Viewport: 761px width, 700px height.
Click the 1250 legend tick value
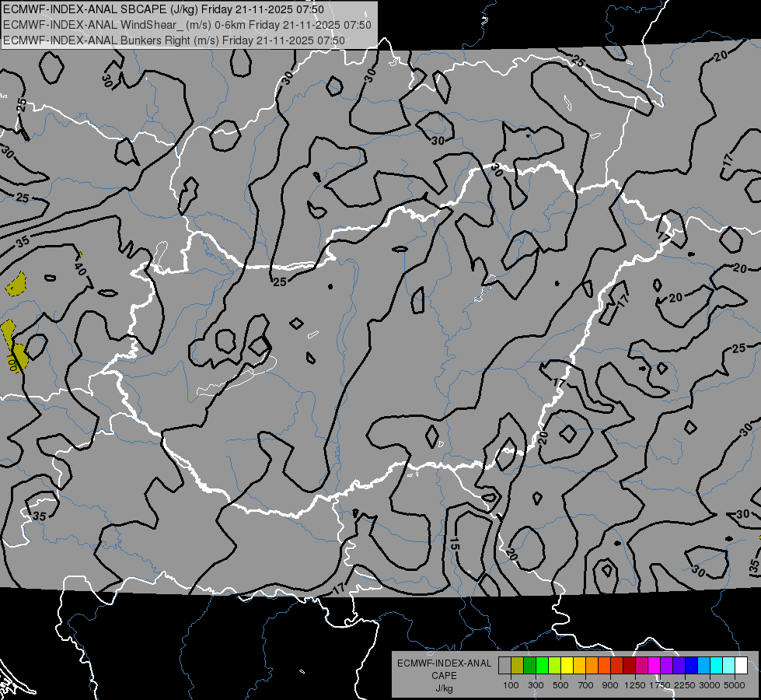coord(635,685)
